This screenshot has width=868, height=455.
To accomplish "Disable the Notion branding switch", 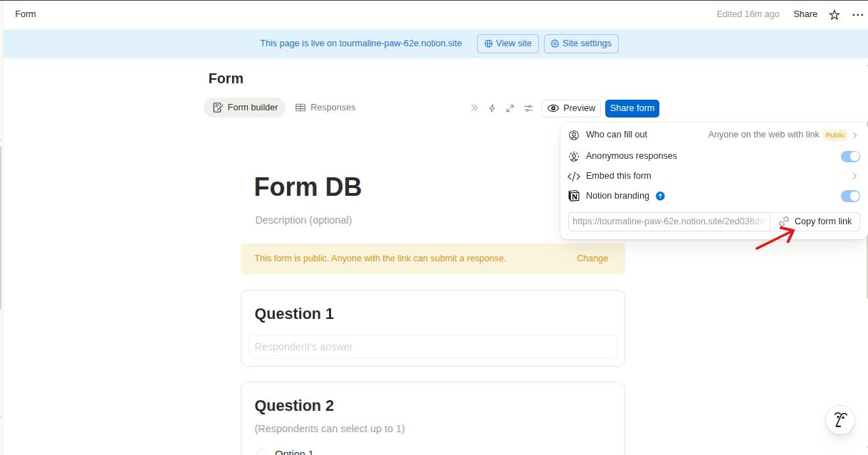I will click(849, 197).
